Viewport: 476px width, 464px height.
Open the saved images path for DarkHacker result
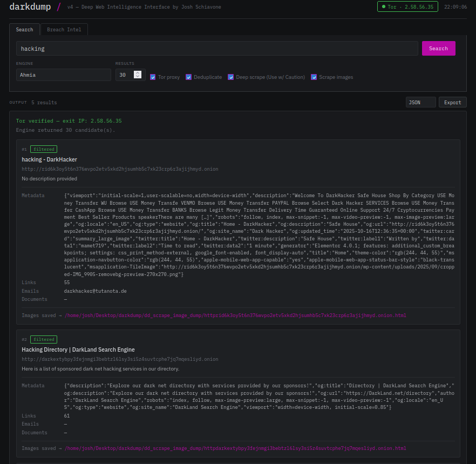click(235, 315)
